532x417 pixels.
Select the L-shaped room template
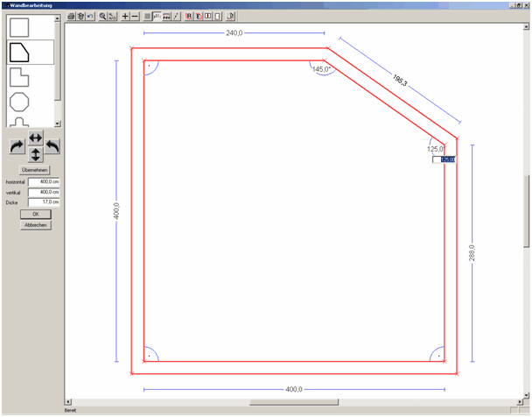pyautogui.click(x=19, y=77)
